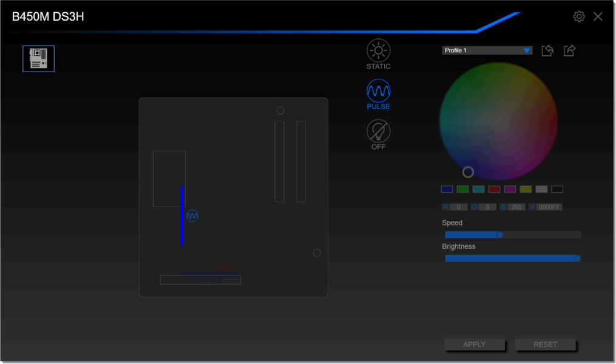Turn lighting OFF with the bulb icon
616x364 pixels.
tap(378, 131)
